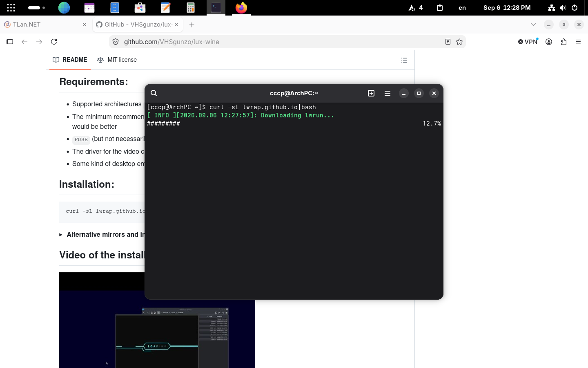588x368 pixels.
Task: Focus the Firefox icon in top bar
Action: coord(241,8)
